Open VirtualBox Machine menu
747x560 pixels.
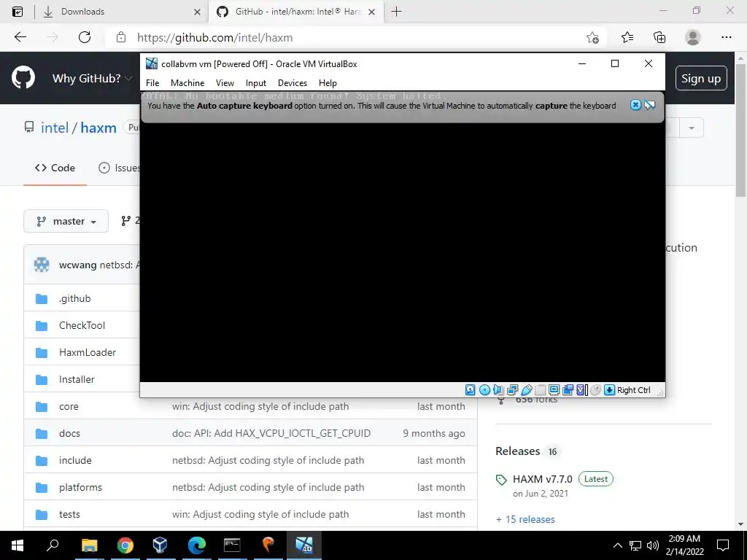click(187, 83)
